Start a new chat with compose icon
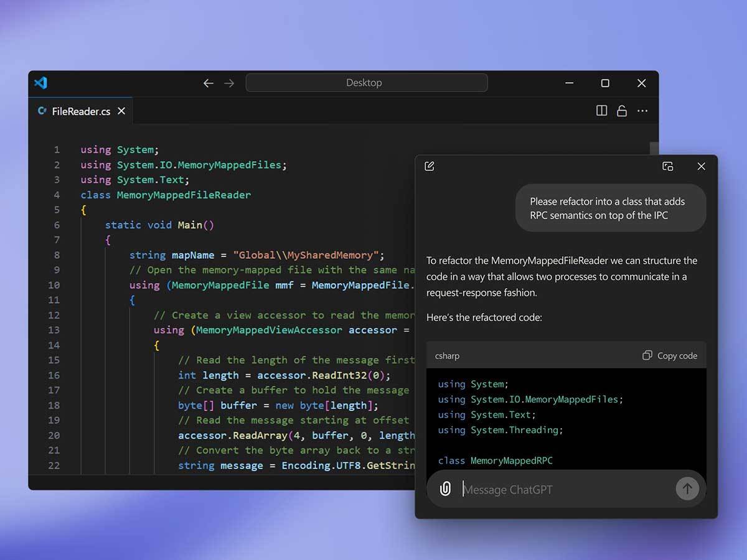The height and width of the screenshot is (560, 747). pyautogui.click(x=430, y=166)
